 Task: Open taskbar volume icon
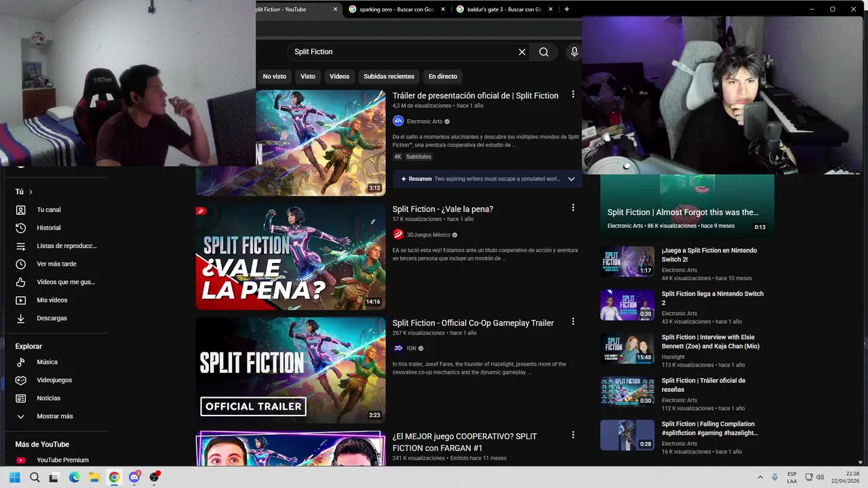click(820, 477)
